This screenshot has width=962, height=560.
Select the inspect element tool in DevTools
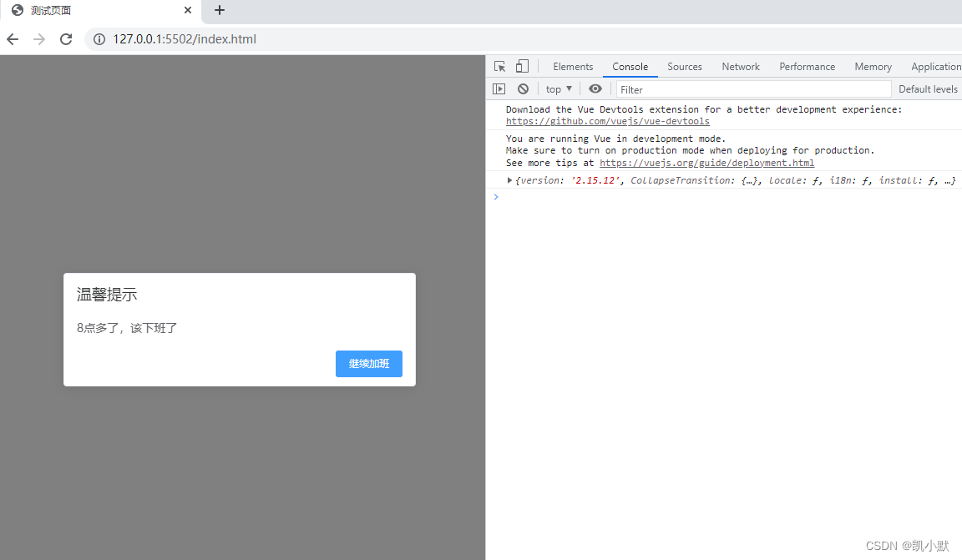click(499, 66)
